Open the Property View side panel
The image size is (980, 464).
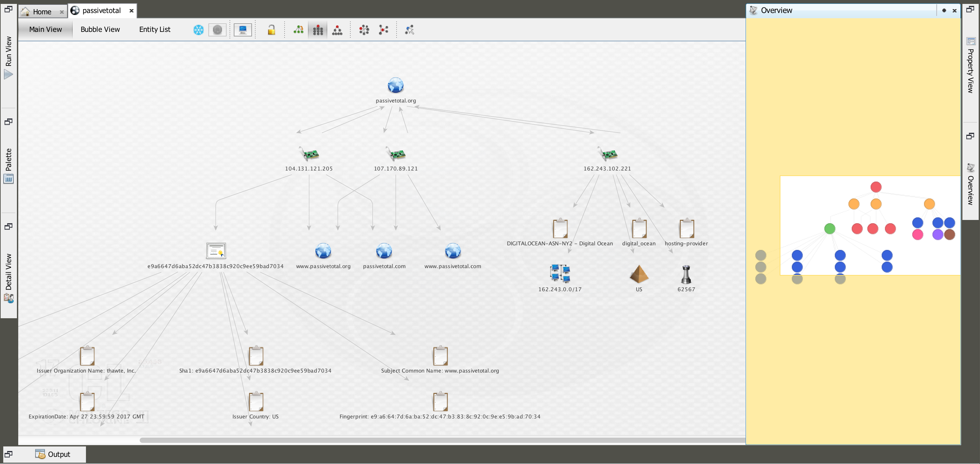(971, 65)
